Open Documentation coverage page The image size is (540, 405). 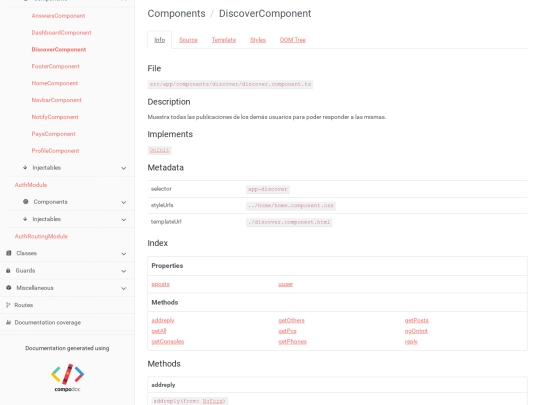pyautogui.click(x=48, y=323)
